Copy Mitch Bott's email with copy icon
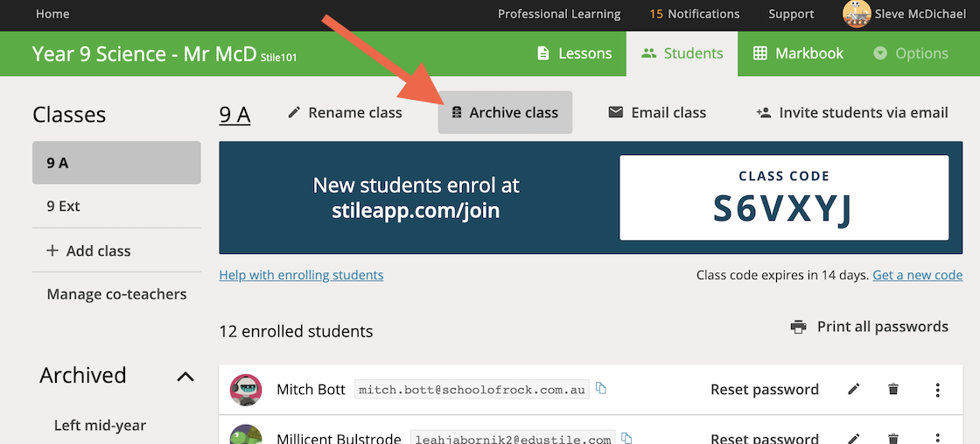 click(x=601, y=388)
